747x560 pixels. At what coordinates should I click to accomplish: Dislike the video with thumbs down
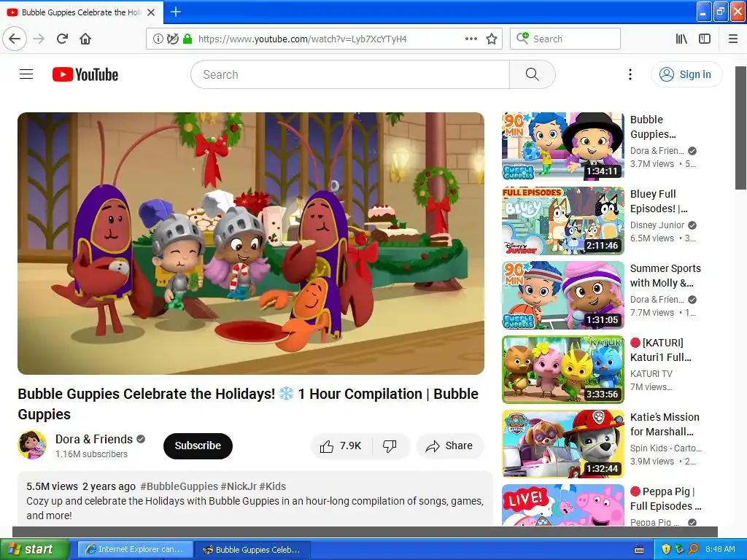click(x=390, y=446)
